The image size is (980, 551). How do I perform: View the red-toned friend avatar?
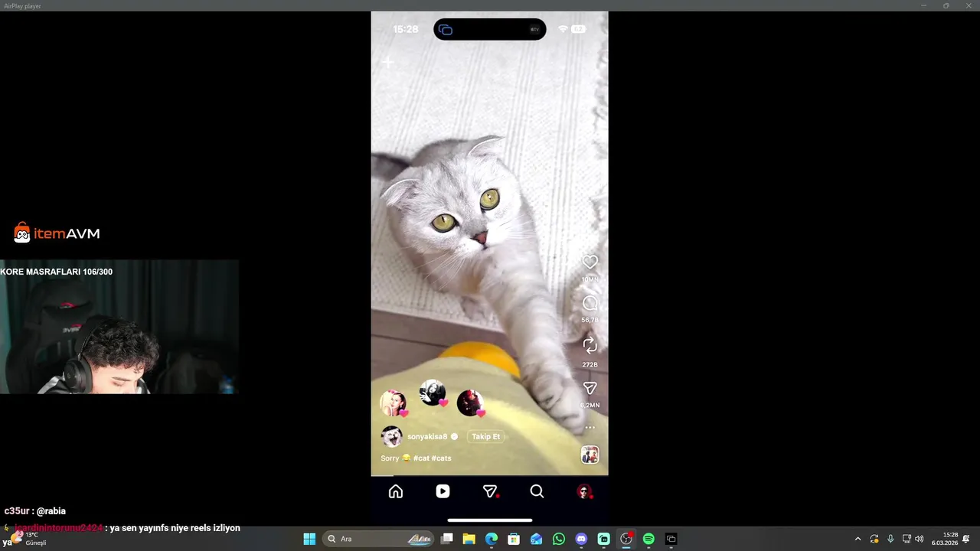[469, 403]
